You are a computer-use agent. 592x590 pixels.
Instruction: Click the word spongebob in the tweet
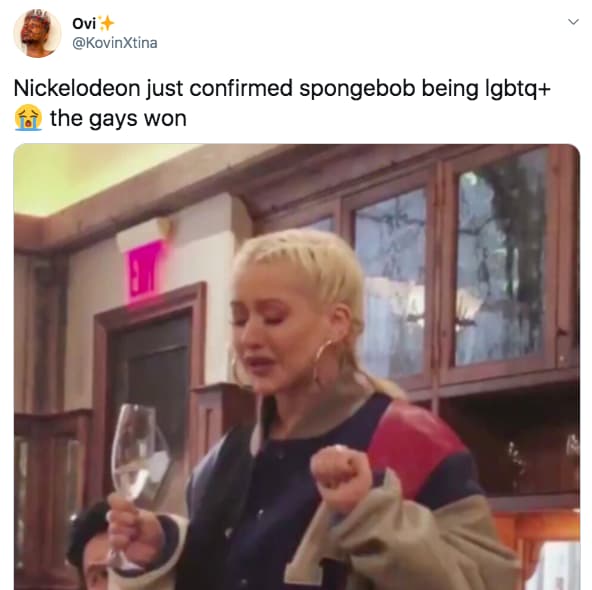point(357,89)
